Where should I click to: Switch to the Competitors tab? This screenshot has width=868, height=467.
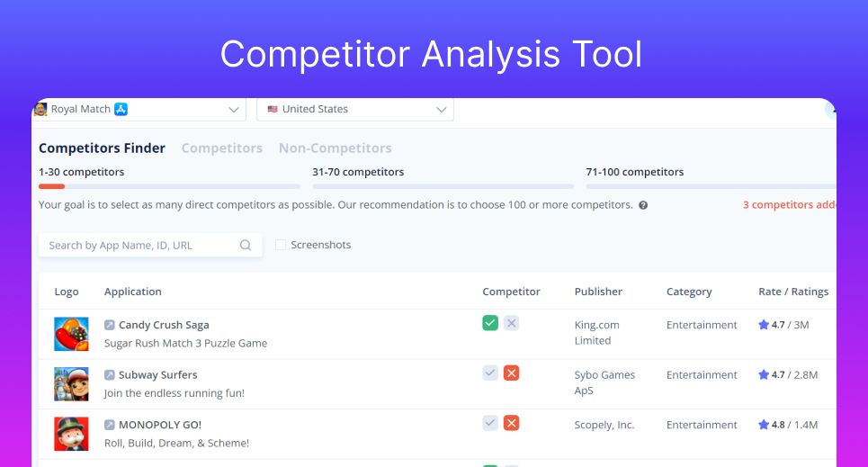222,148
